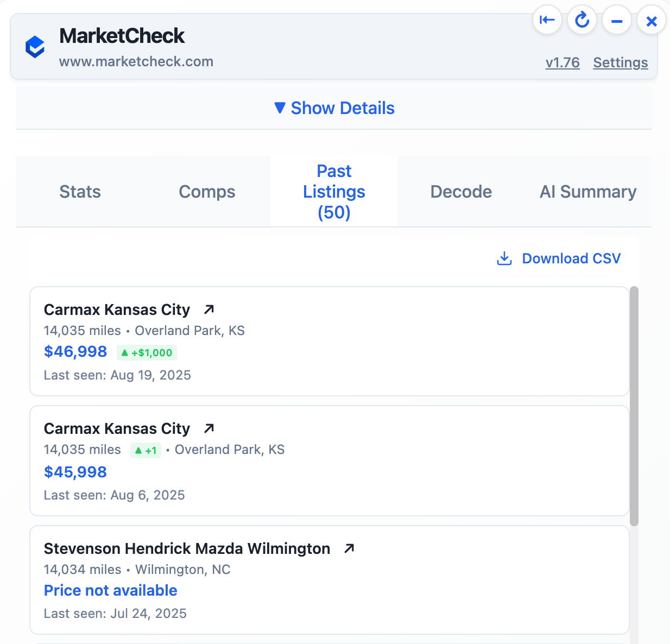Image resolution: width=670 pixels, height=644 pixels.
Task: Select the Past Listings (50) tab
Action: click(x=334, y=192)
